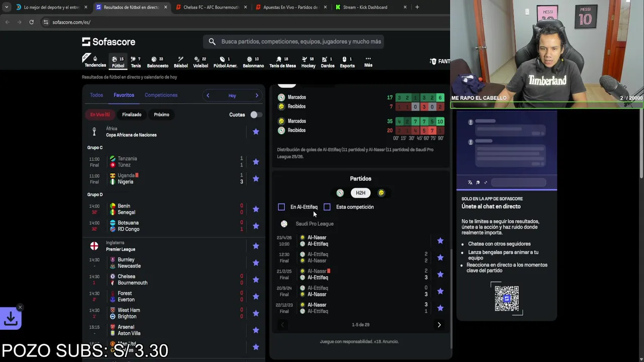Click the Sofascore logo
Viewport: 644px width, 362px height.
point(109,42)
